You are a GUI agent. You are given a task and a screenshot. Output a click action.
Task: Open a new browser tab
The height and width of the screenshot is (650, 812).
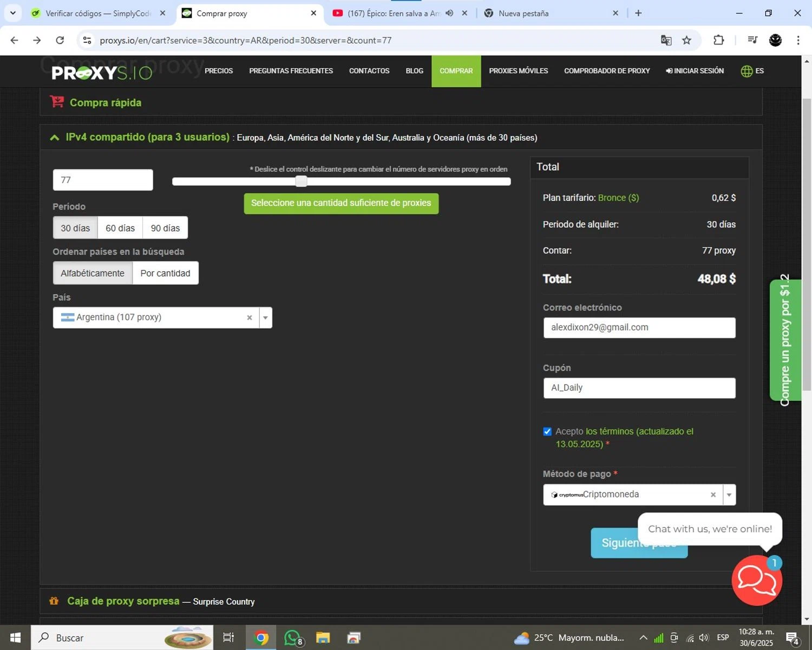(x=638, y=13)
